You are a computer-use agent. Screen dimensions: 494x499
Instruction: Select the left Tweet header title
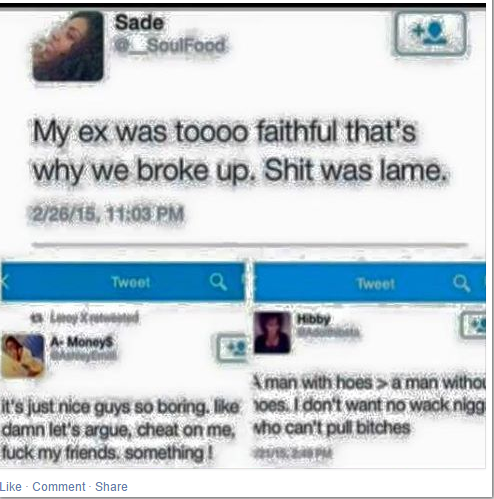point(130,282)
